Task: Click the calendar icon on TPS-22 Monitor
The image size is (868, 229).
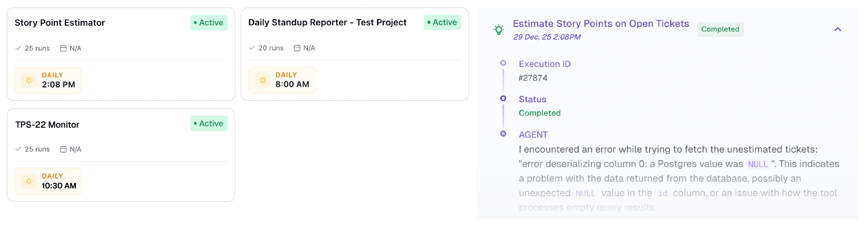Action: [63, 149]
